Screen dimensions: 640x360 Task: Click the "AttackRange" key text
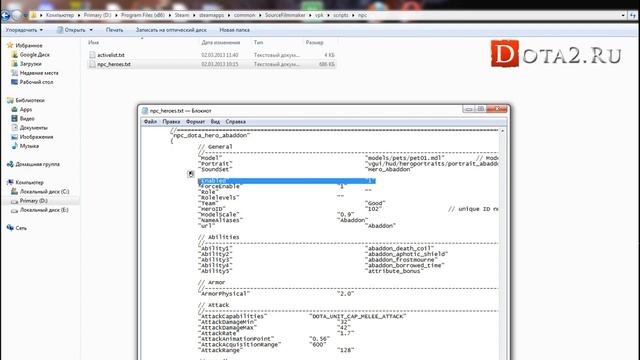point(220,350)
